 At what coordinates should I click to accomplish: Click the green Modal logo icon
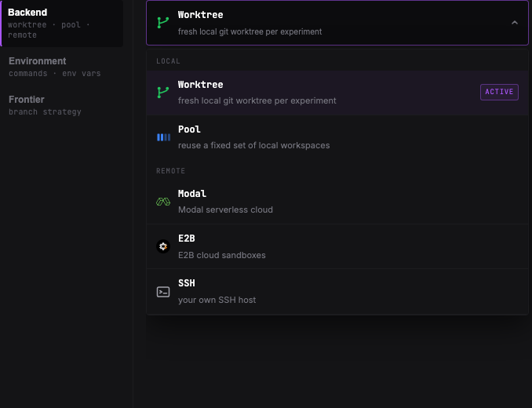click(x=163, y=202)
